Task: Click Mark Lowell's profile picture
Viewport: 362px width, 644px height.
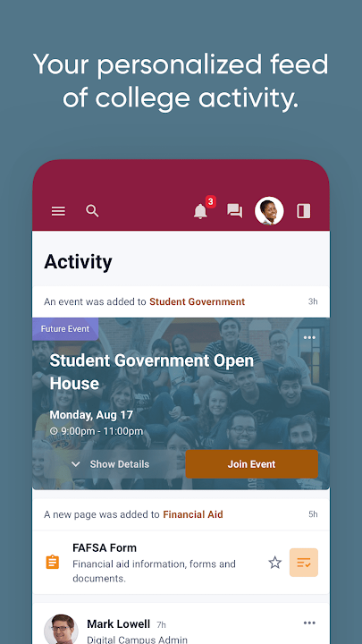Action: [61, 629]
